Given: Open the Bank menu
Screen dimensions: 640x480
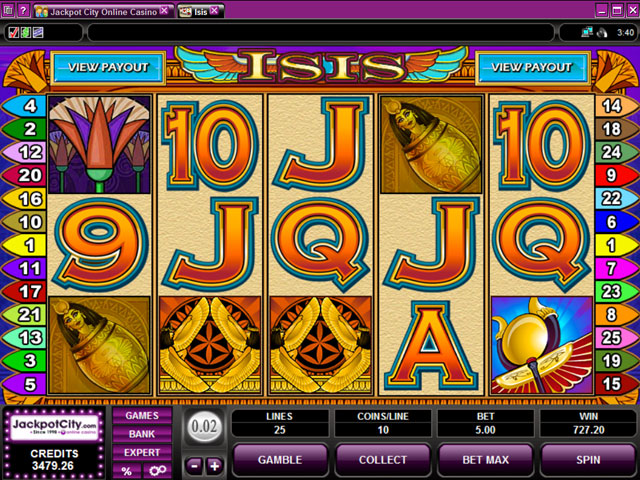Looking at the screenshot, I should [x=142, y=434].
